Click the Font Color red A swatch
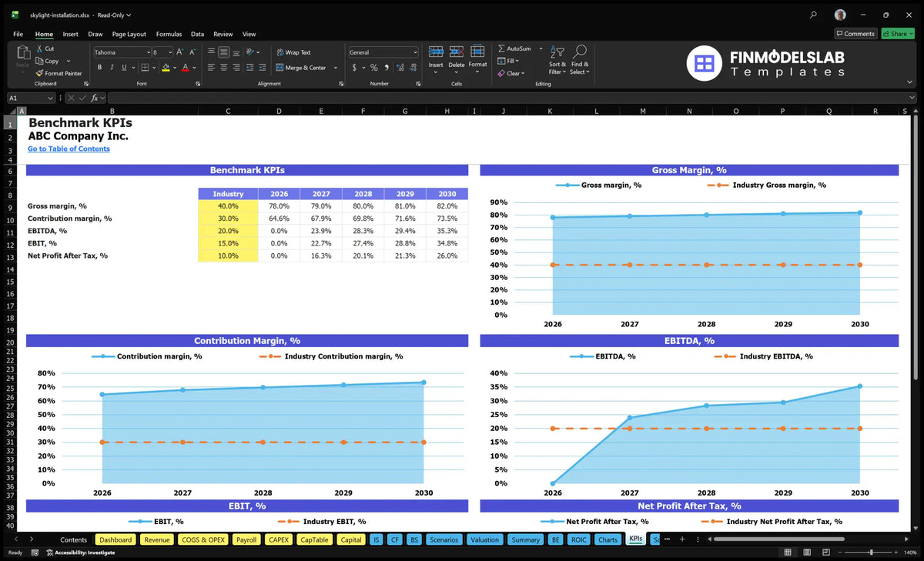 point(186,68)
